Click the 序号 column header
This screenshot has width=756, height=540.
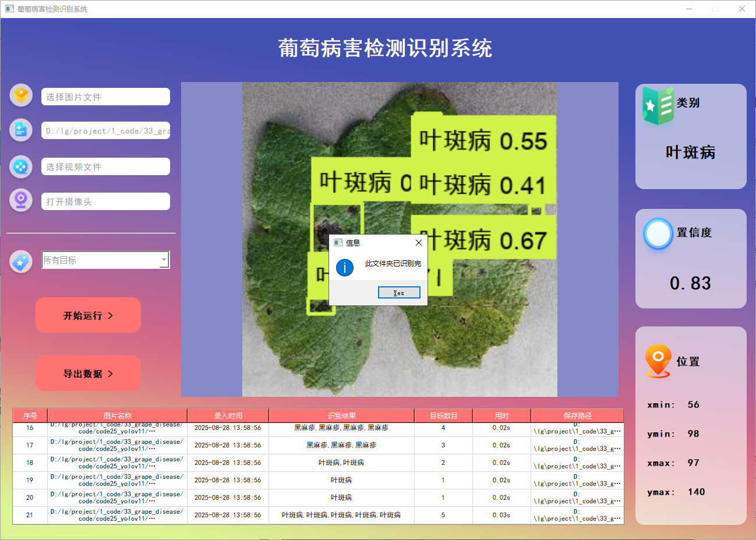click(30, 415)
